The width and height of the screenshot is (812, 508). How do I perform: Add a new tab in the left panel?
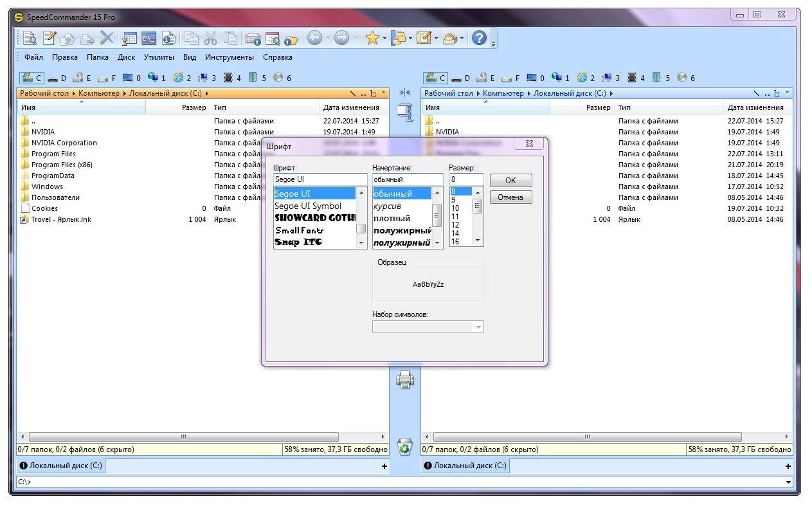[x=384, y=466]
